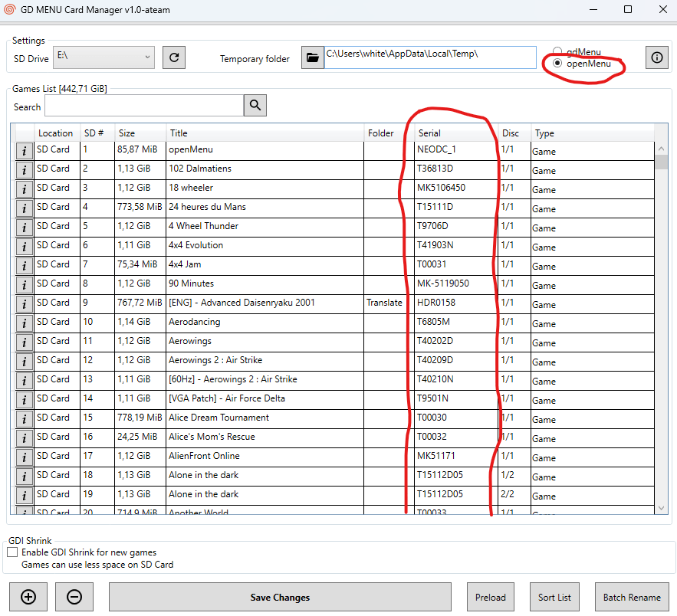Click the search magnifier icon
The width and height of the screenshot is (677, 616).
(255, 106)
